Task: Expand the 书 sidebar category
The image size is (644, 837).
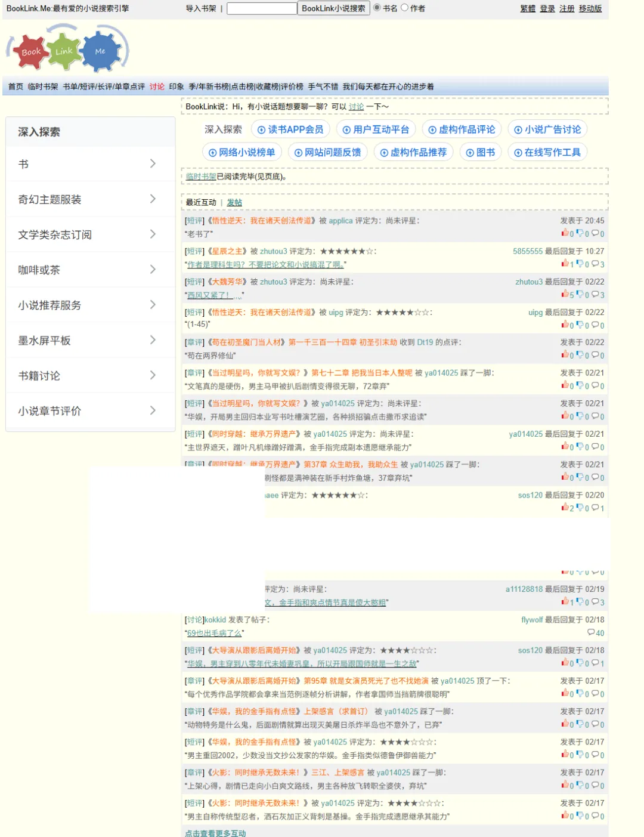Action: (x=90, y=164)
